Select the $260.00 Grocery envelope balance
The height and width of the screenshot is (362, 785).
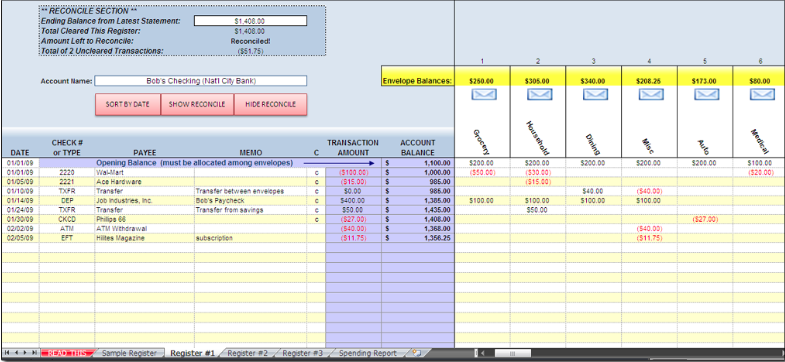point(482,81)
